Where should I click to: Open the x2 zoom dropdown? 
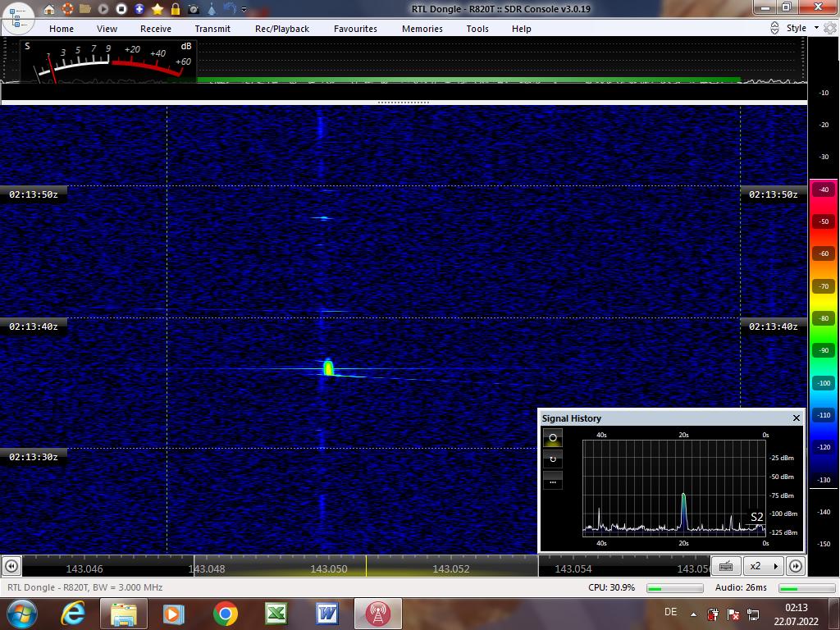tap(764, 566)
